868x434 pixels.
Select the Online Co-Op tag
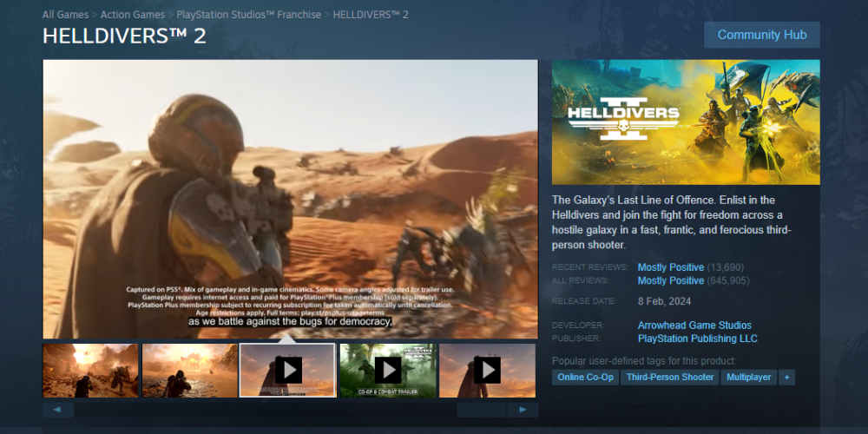pyautogui.click(x=585, y=378)
